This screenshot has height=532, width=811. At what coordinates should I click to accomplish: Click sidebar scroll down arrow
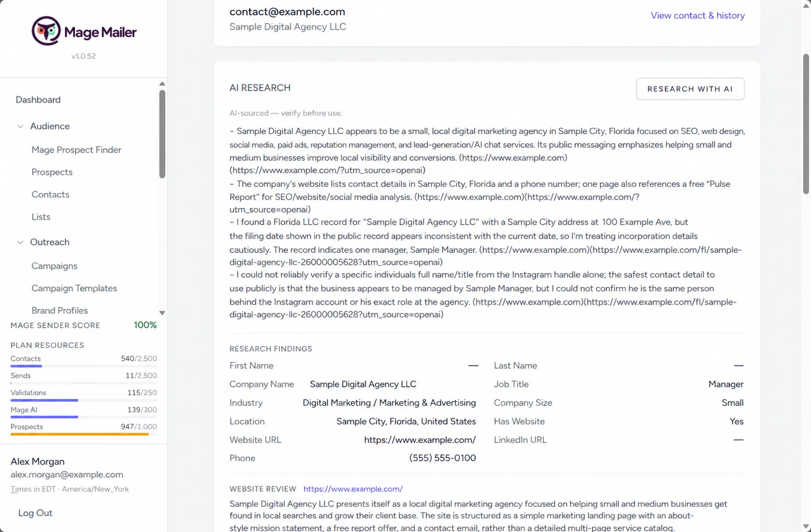[162, 313]
